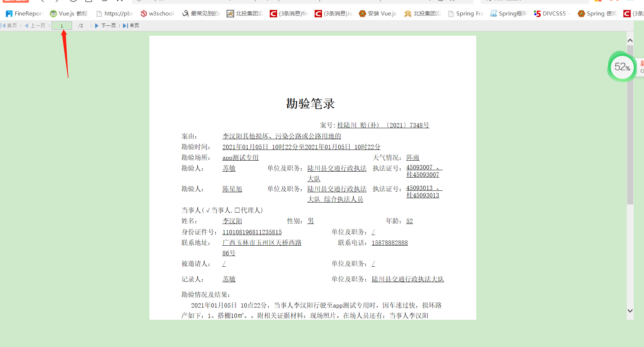The width and height of the screenshot is (644, 347).
Task: Click inspector name 陈星旭
Action: tap(232, 189)
